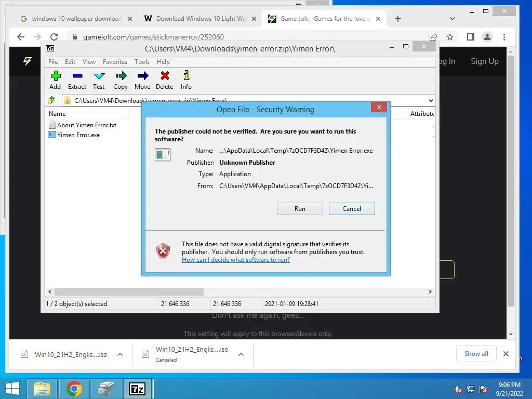Click the 7-Zip horizontal scrollbar thumb
Viewport: 532px width, 399px height.
(129, 291)
